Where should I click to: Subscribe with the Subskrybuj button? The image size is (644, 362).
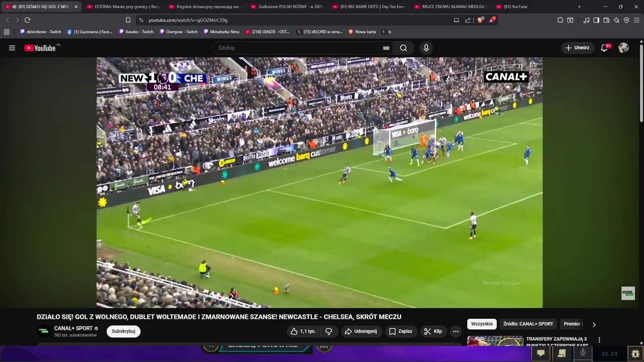123,331
